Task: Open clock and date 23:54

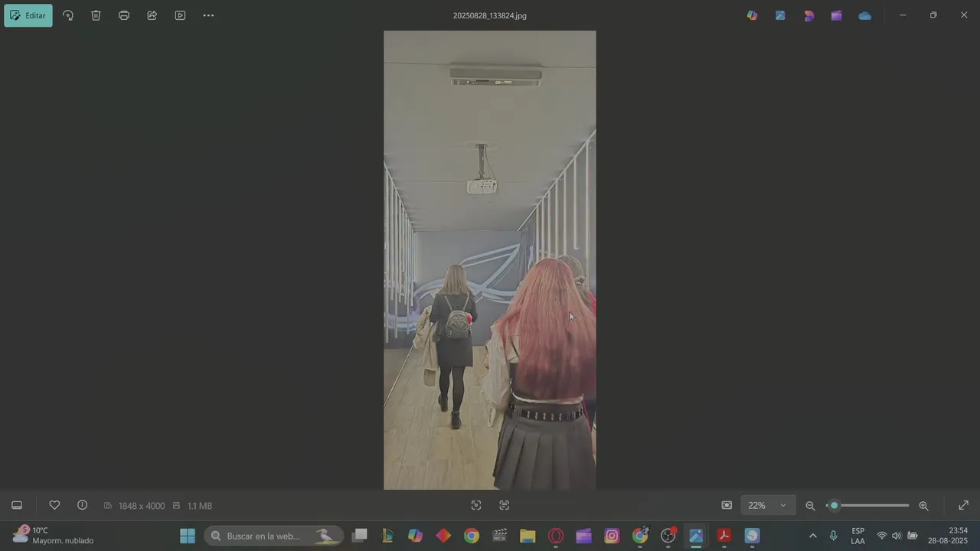Action: pos(948,536)
